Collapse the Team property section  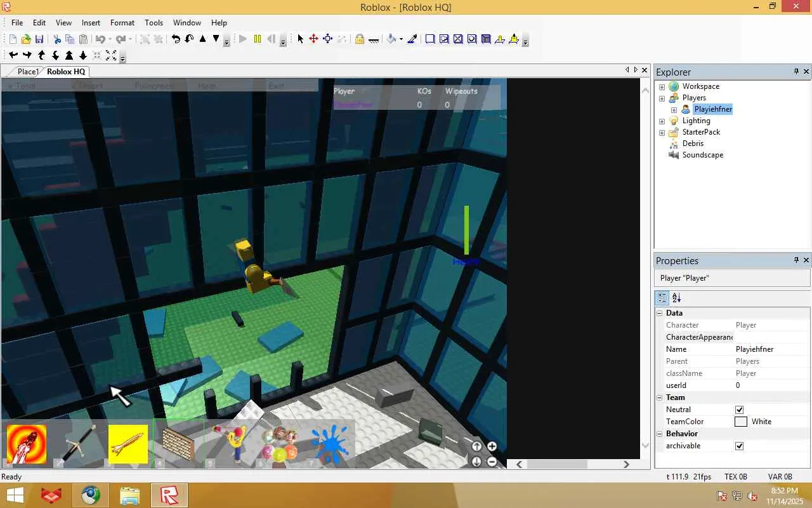[x=659, y=398]
